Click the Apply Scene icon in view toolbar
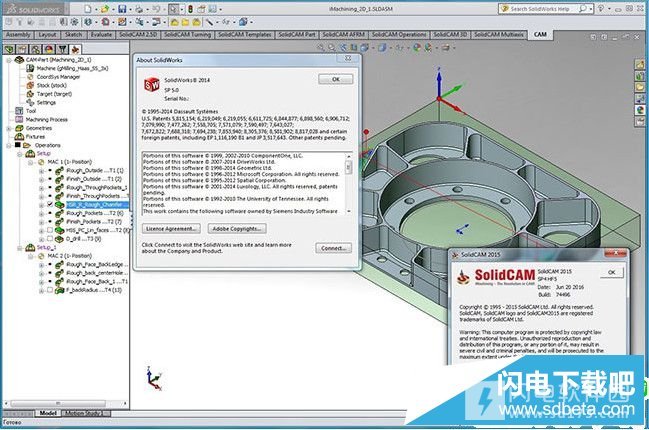 pos(428,48)
